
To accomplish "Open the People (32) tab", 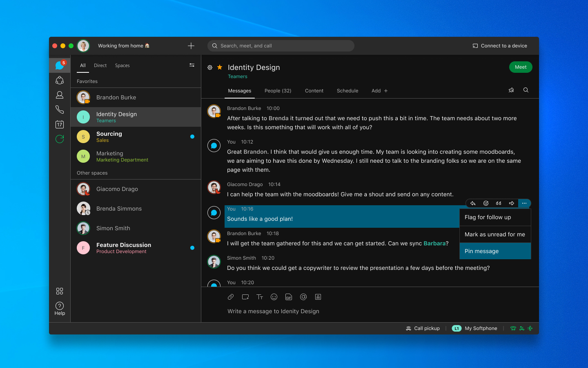I will pyautogui.click(x=278, y=91).
